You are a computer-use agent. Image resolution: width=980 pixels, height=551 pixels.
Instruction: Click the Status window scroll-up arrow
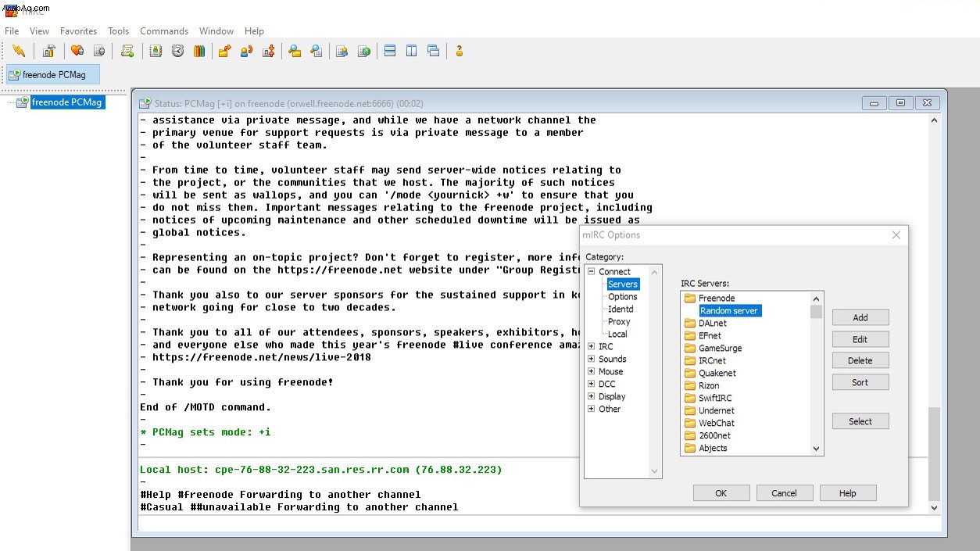[x=934, y=120]
